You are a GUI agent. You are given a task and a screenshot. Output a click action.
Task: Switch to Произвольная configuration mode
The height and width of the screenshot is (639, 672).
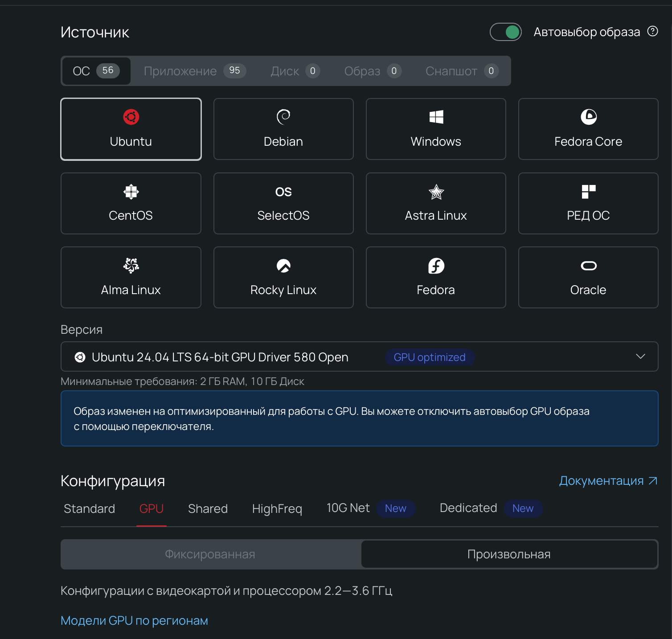click(x=509, y=554)
